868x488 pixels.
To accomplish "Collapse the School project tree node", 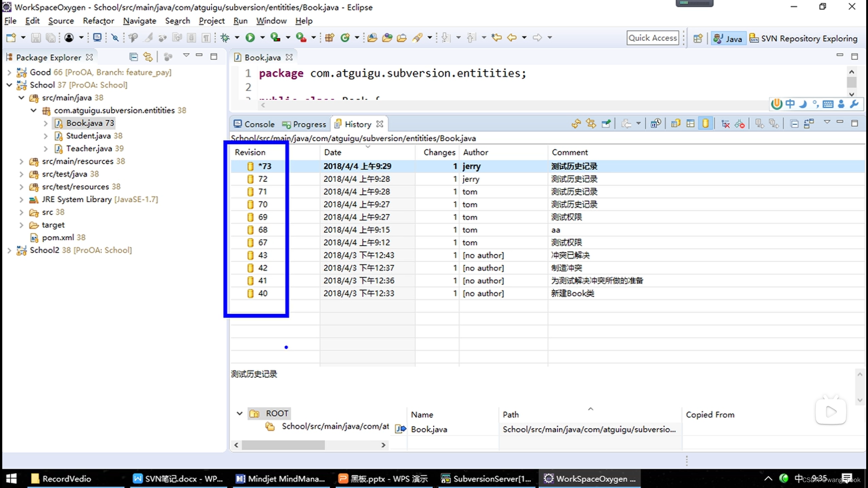I will tap(9, 85).
